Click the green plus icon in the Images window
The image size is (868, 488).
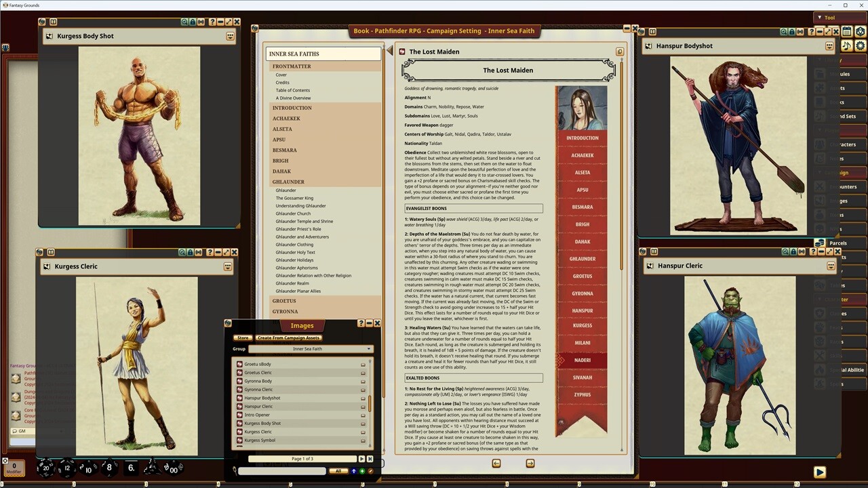[x=362, y=470]
